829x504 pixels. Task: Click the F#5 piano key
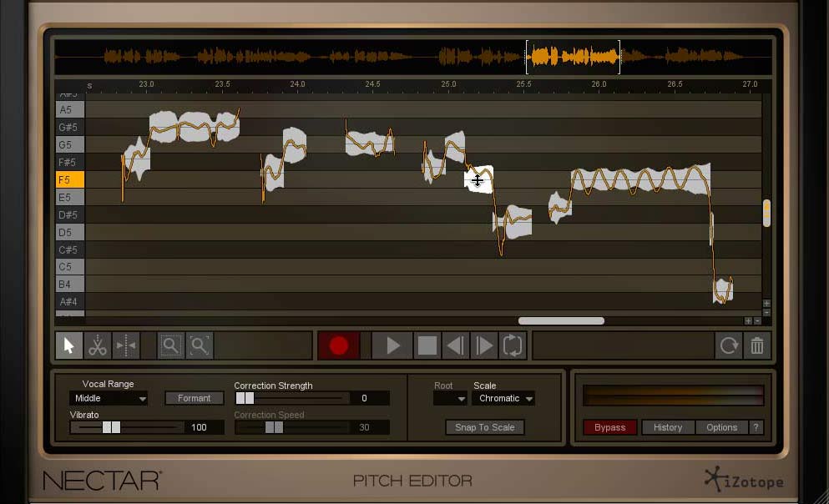click(x=70, y=162)
